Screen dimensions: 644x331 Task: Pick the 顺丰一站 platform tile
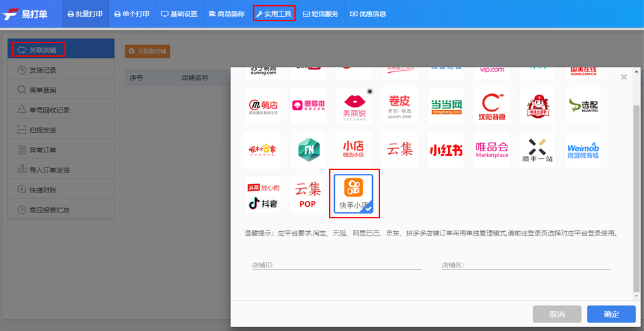[537, 150]
